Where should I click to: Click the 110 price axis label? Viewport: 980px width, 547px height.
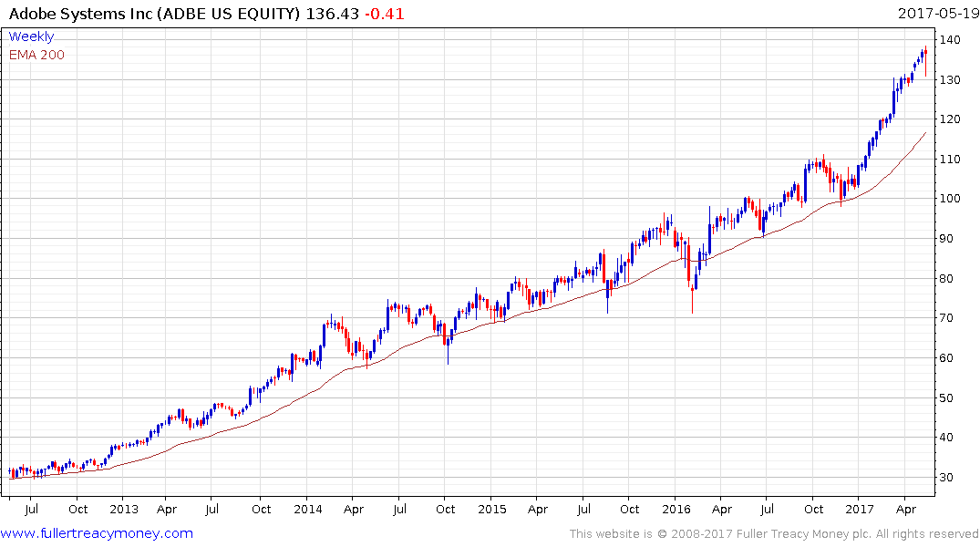[950, 159]
